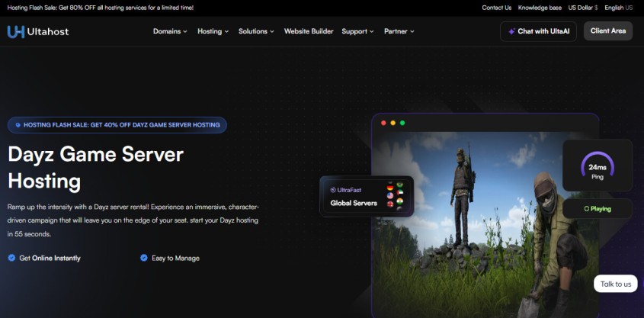
Task: Click the Get Online Instantly checkmark
Action: (11, 258)
